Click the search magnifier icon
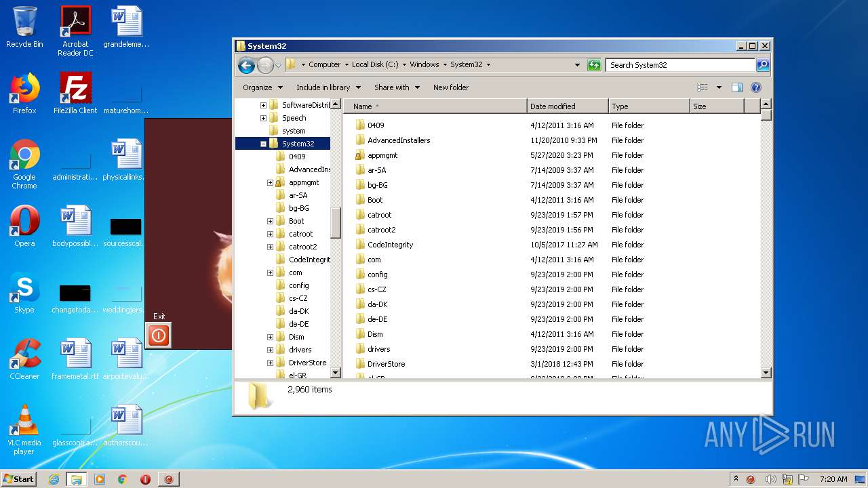This screenshot has width=868, height=488. (x=763, y=65)
